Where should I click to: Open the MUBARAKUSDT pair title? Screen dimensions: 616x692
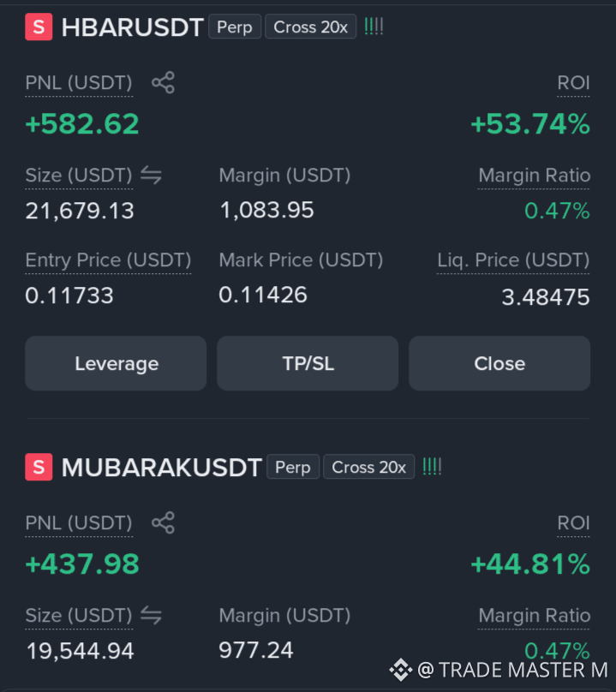(x=162, y=468)
